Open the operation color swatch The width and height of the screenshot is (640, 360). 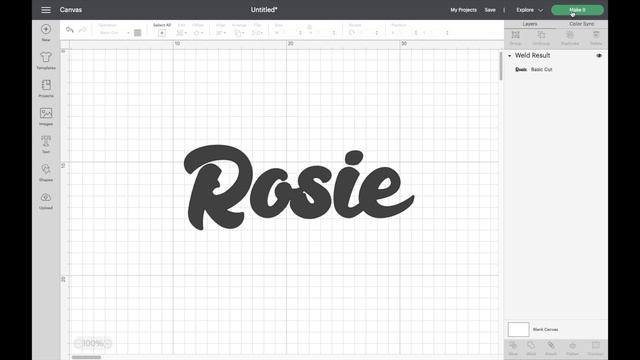pos(138,33)
